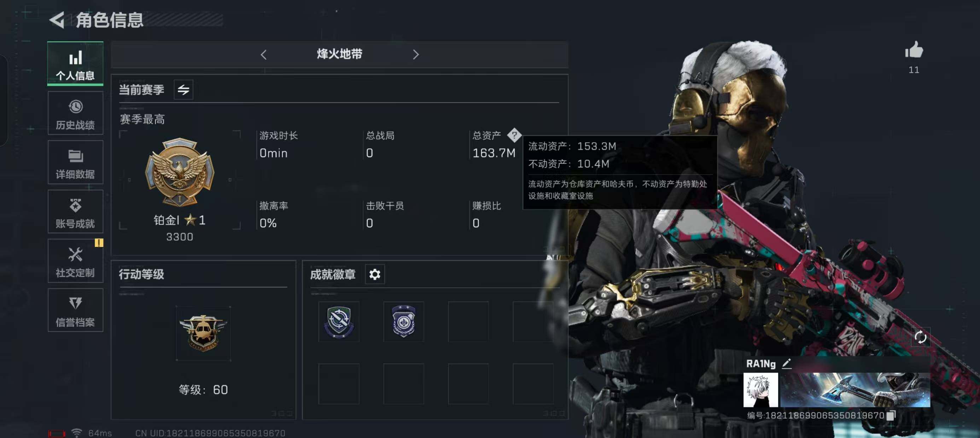980x438 pixels.
Task: Give a thumbs-up like to this profile
Action: coord(914,50)
